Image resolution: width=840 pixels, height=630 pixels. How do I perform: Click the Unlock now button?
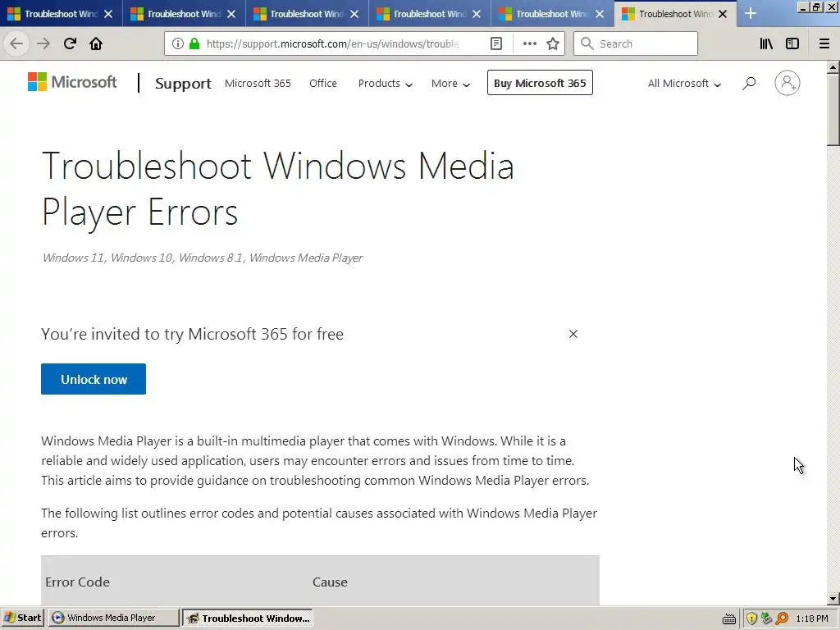[94, 379]
